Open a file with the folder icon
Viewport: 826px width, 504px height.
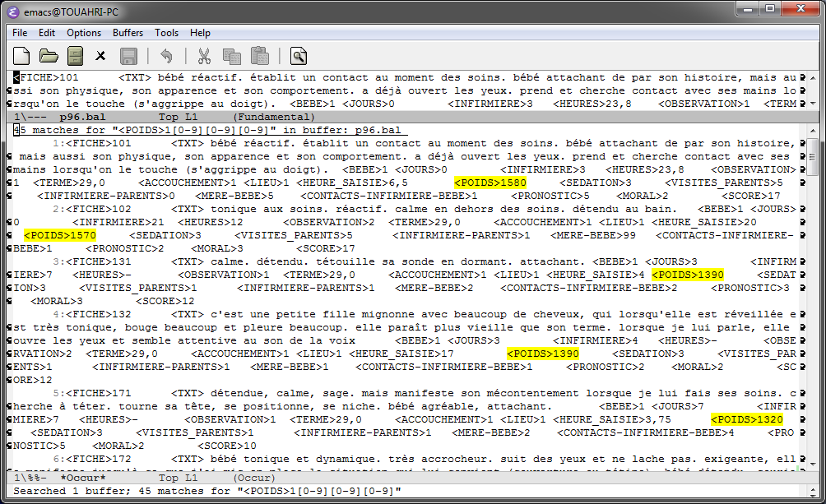[49, 56]
